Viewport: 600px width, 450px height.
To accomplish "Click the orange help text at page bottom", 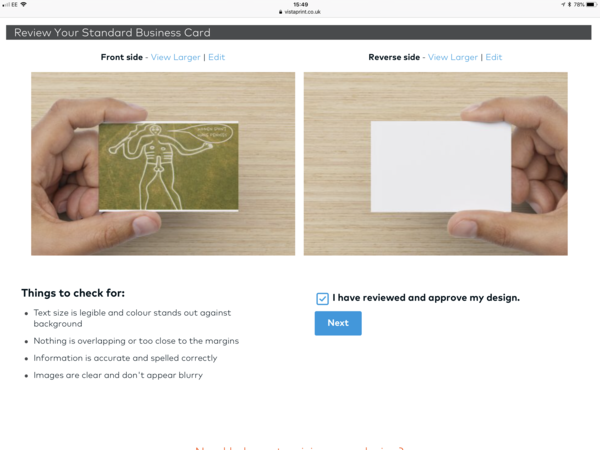I will pos(300,448).
